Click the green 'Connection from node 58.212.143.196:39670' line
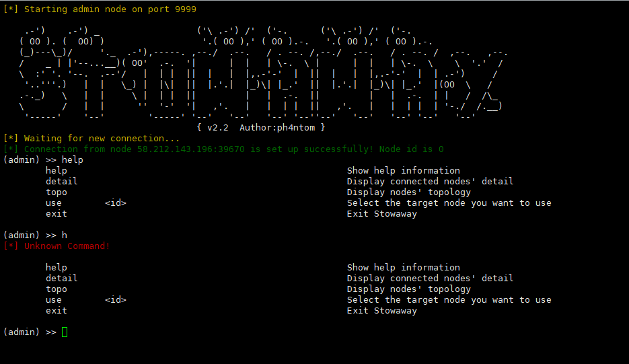Image resolution: width=629 pixels, height=364 pixels. tap(223, 149)
